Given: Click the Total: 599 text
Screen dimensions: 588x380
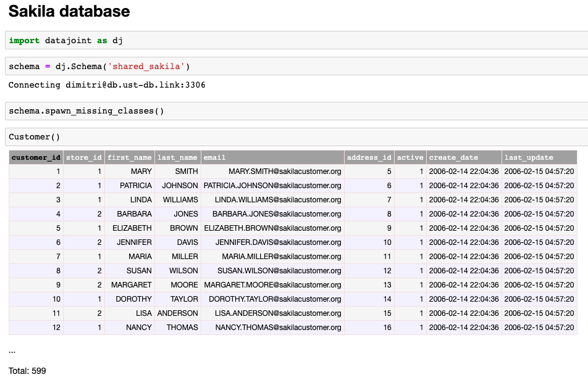Looking at the screenshot, I should [27, 371].
